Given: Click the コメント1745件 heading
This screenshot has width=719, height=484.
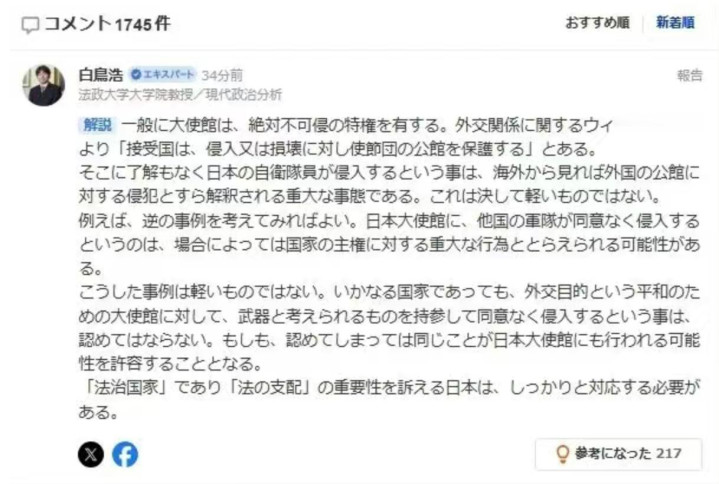Looking at the screenshot, I should point(107,24).
